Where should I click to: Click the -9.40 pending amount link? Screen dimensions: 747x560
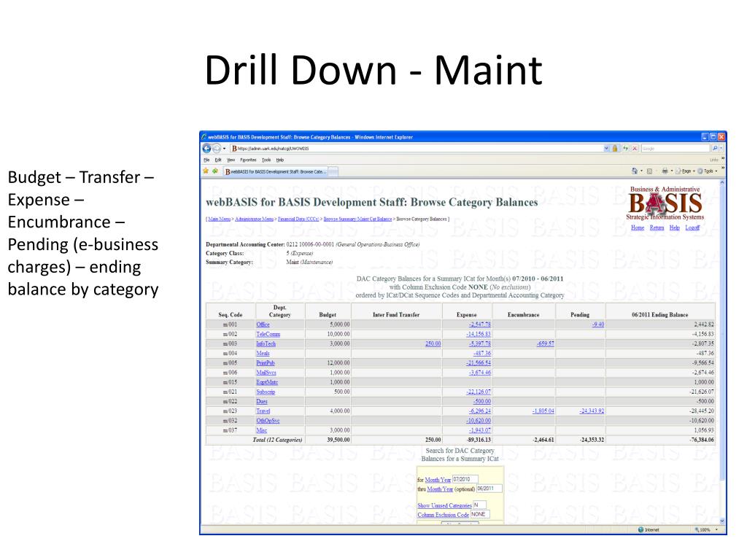tap(598, 324)
